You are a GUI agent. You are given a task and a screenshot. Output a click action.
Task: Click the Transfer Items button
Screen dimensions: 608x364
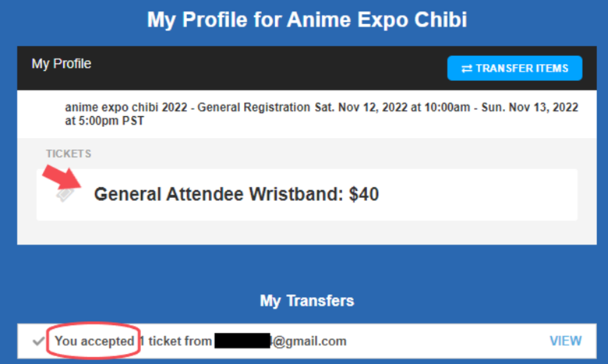514,69
